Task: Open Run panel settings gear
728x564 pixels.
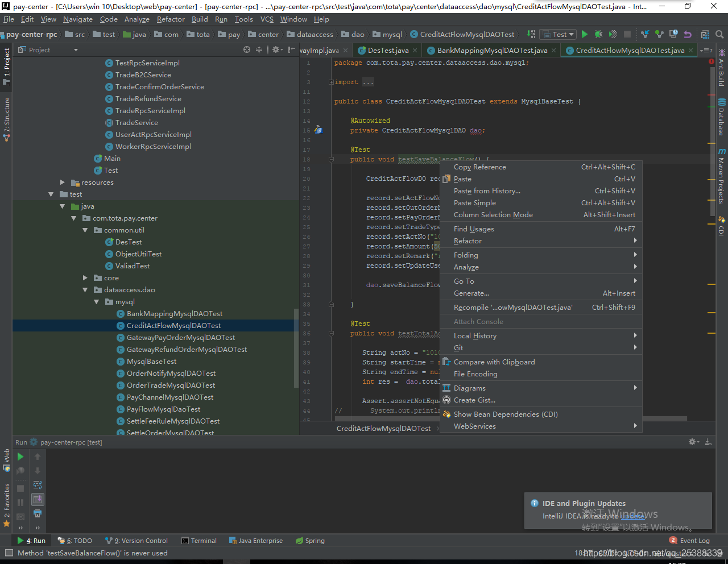Action: coord(694,442)
